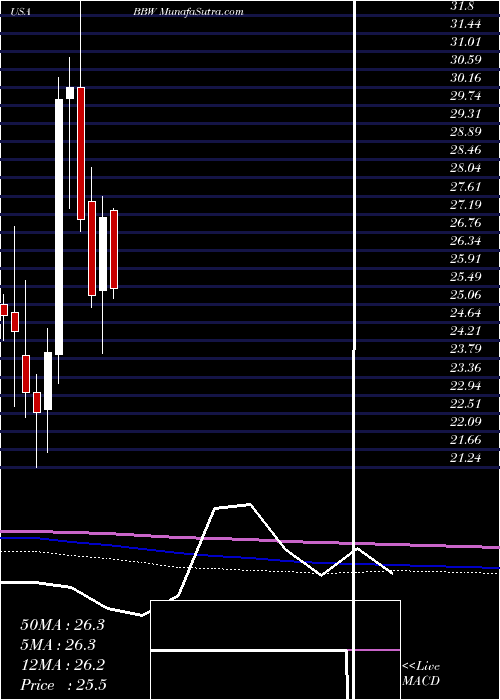Click price axis label 23.36
This screenshot has width=500, height=700.
coord(466,368)
